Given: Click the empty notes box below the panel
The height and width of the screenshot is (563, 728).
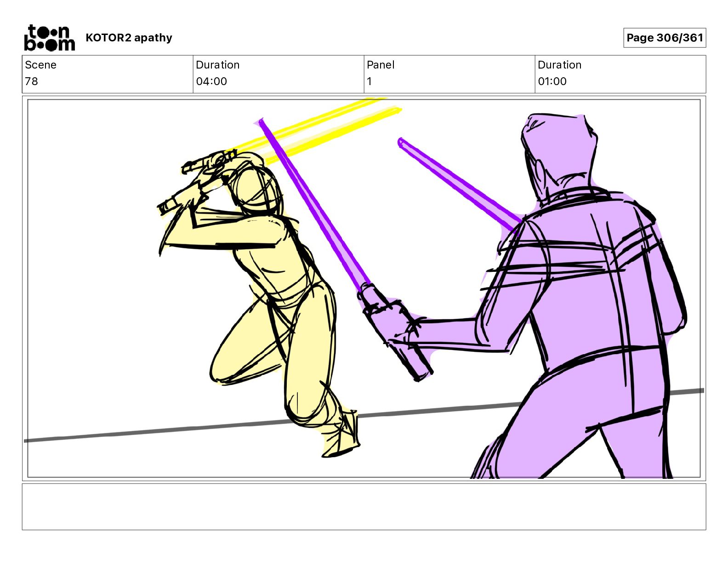Looking at the screenshot, I should point(364,506).
